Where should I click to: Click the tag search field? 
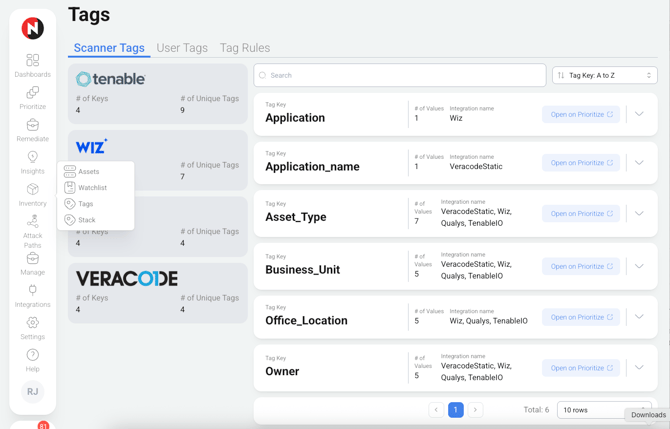pos(400,75)
